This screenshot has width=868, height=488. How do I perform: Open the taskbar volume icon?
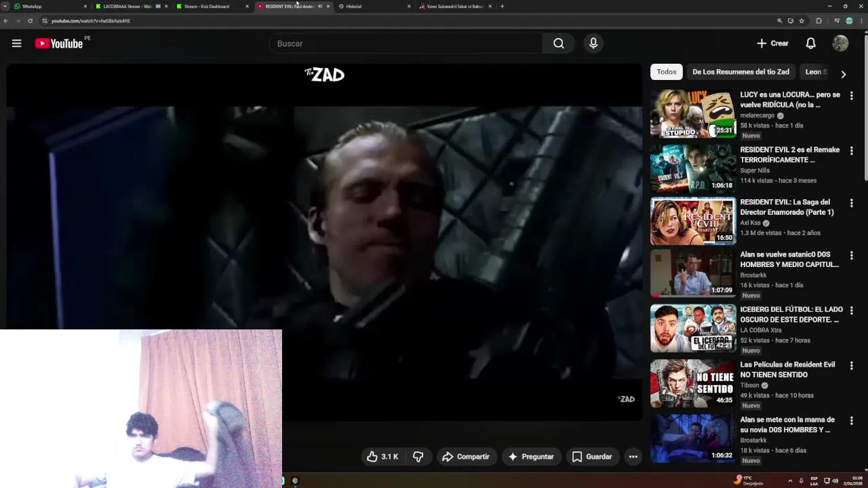click(x=835, y=481)
